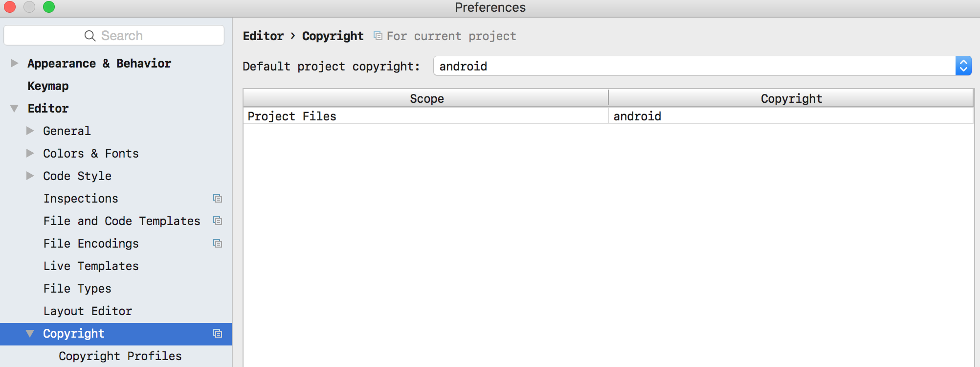The width and height of the screenshot is (980, 367).
Task: Click the project-level icon beside Inspections
Action: [x=218, y=198]
